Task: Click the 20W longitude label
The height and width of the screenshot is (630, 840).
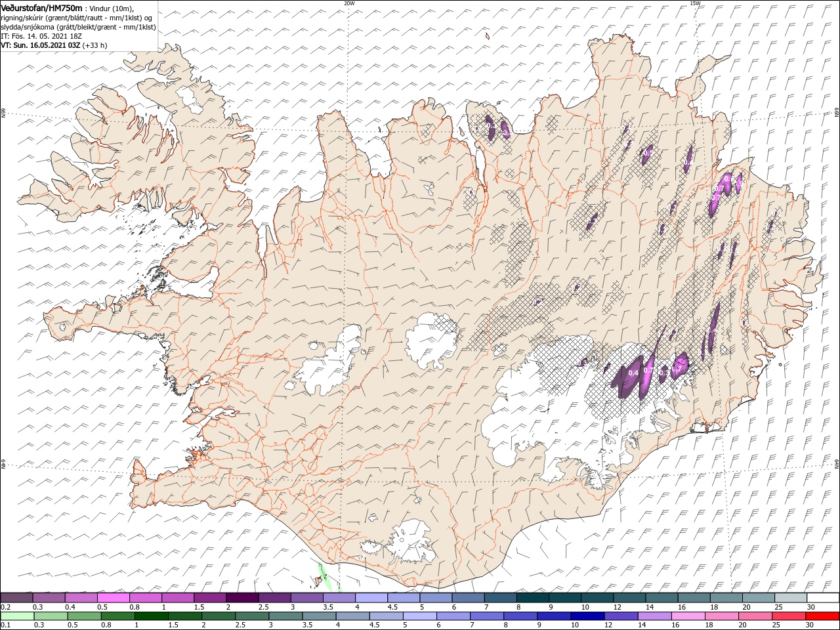Action: point(349,3)
